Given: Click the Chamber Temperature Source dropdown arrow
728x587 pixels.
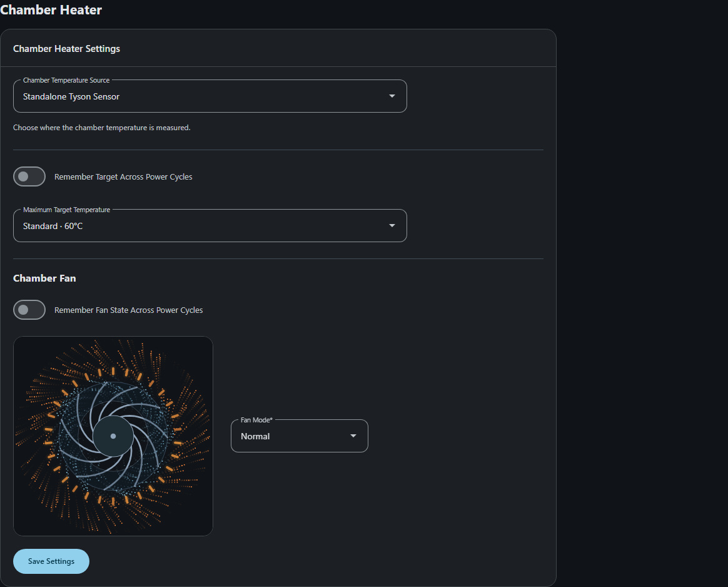Looking at the screenshot, I should pos(392,96).
